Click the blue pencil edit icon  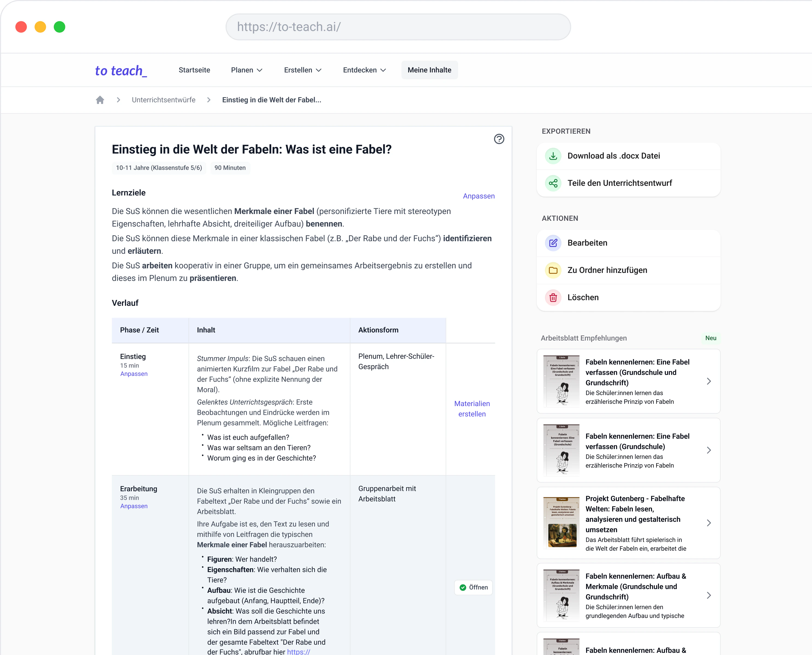click(553, 243)
